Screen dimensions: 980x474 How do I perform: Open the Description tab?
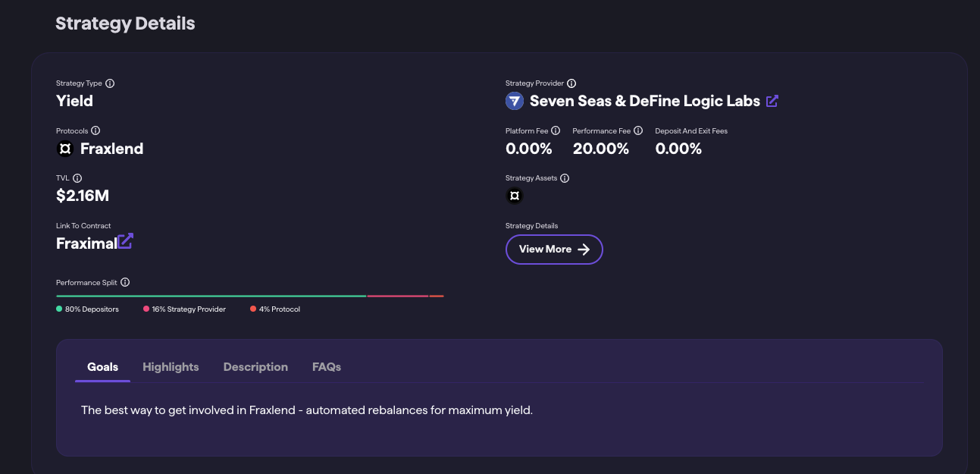click(x=255, y=367)
